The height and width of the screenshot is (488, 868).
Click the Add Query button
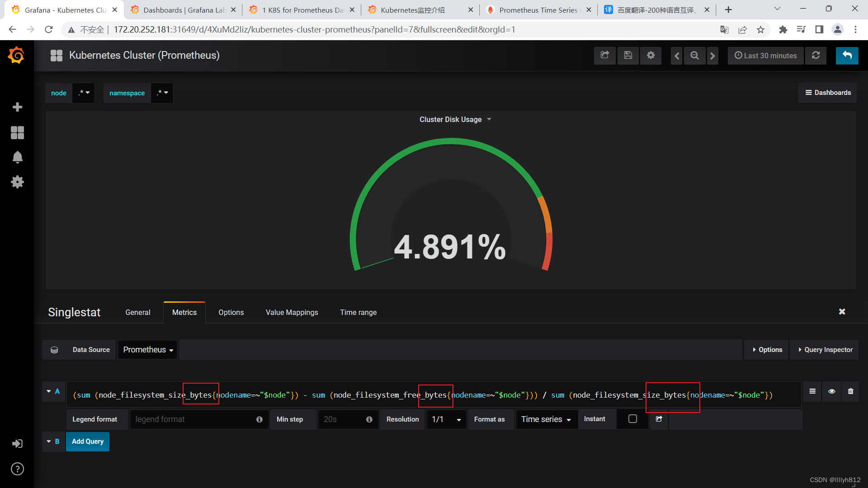[88, 441]
